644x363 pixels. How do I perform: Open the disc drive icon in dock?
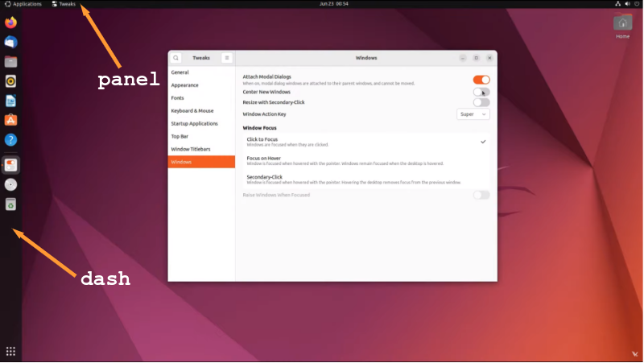click(x=10, y=185)
